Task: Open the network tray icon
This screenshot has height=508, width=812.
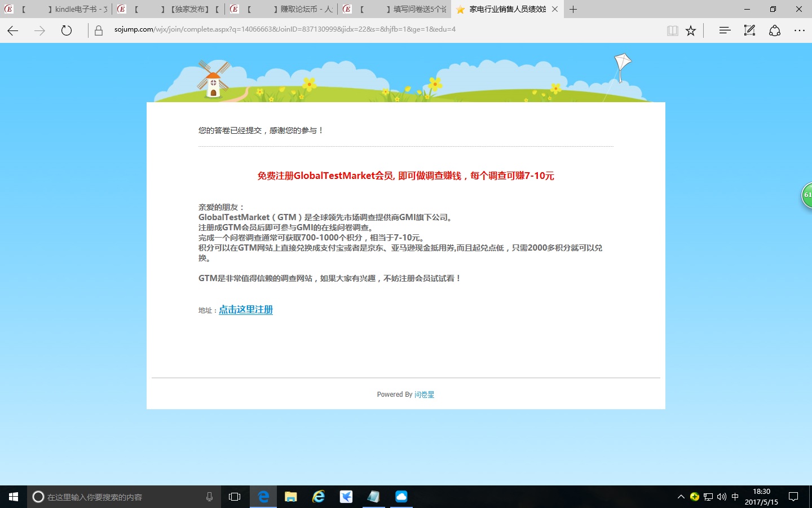Action: (708, 497)
